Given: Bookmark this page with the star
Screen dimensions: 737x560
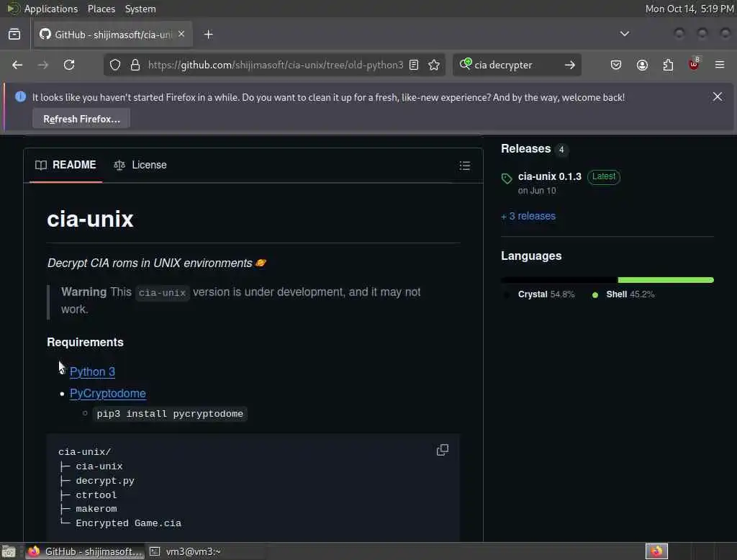Looking at the screenshot, I should [x=434, y=65].
